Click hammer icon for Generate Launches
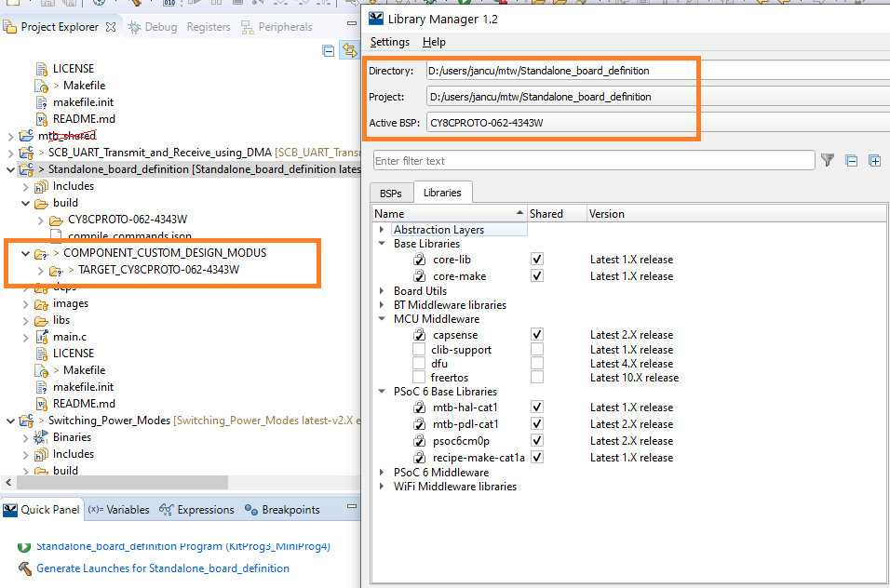This screenshot has height=588, width=890. tap(24, 568)
